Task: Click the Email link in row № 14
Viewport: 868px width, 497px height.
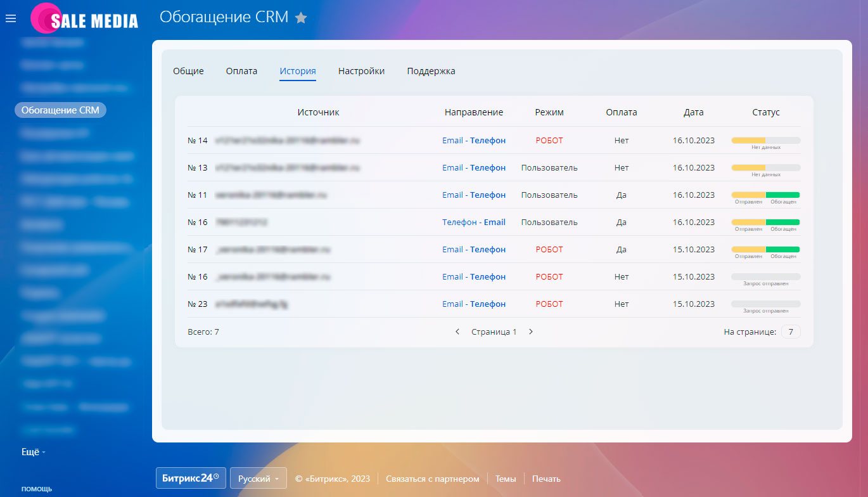Action: click(452, 140)
